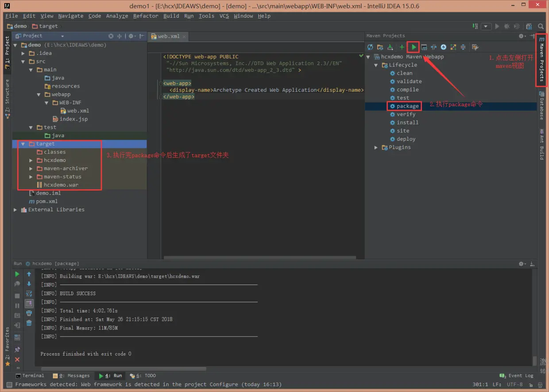This screenshot has width=549, height=392.
Task: Open the VCS menu
Action: point(224,16)
